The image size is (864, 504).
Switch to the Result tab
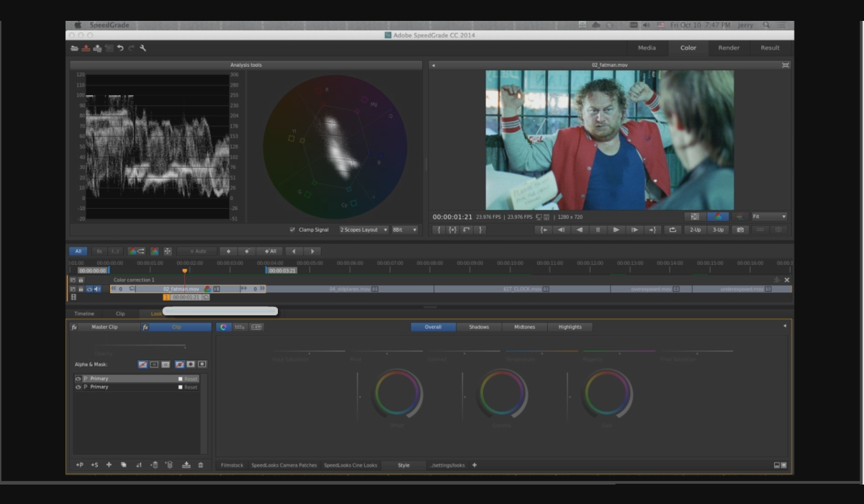(770, 48)
